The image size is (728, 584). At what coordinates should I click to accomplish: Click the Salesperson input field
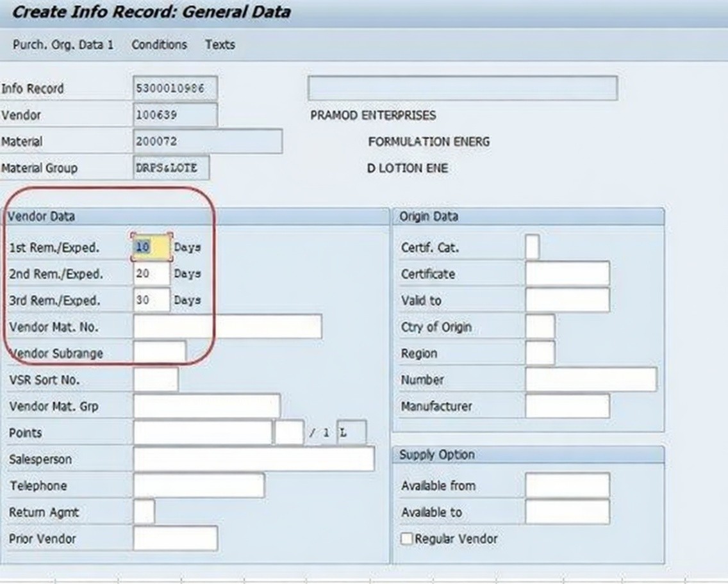pyautogui.click(x=254, y=459)
